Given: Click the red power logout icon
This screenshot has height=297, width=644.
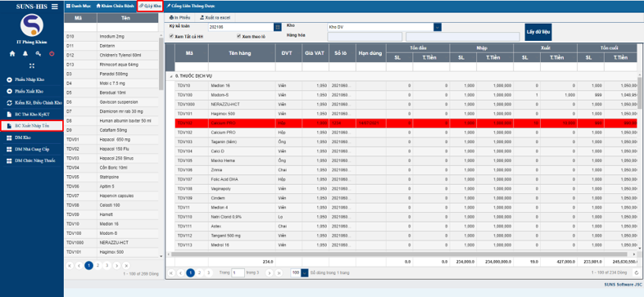Looking at the screenshot, I should coord(52,53).
